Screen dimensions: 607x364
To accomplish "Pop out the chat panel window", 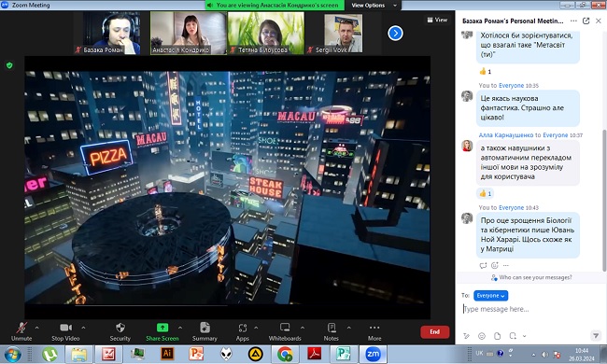I will point(586,21).
